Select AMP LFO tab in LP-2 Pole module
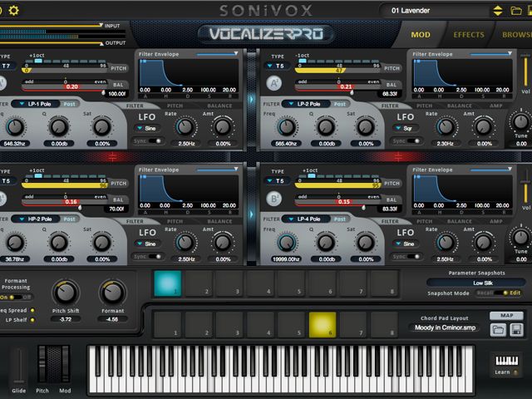This screenshot has width=532, height=399. (x=495, y=106)
